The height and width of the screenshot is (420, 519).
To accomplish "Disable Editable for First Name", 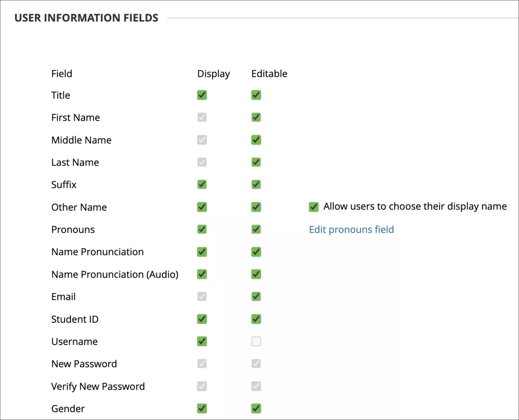I will tap(256, 117).
